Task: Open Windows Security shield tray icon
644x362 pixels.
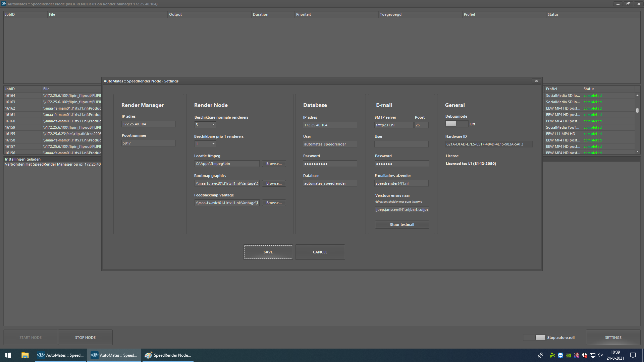Action: click(585, 355)
